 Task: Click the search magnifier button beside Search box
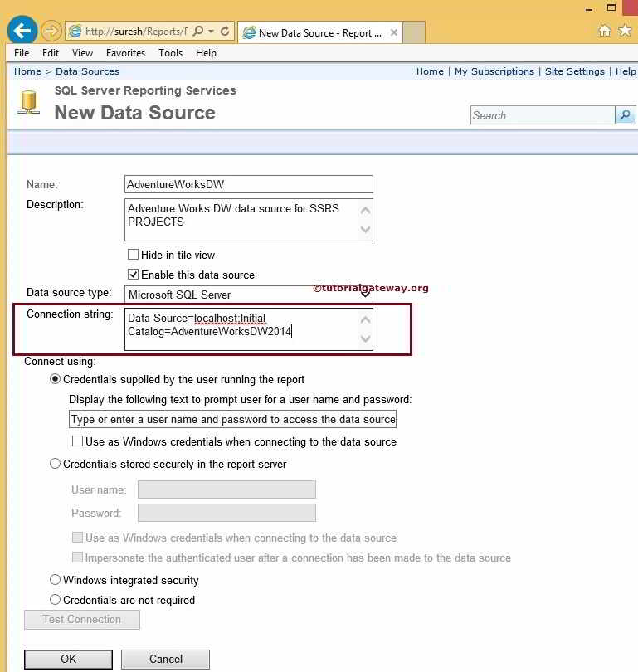tap(626, 114)
